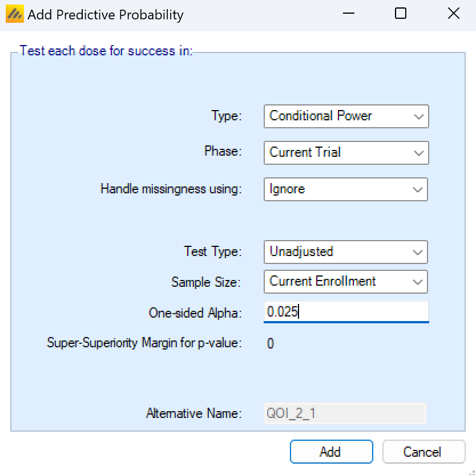The height and width of the screenshot is (475, 476).
Task: Click the "Handle missingness using:" label
Action: point(171,189)
